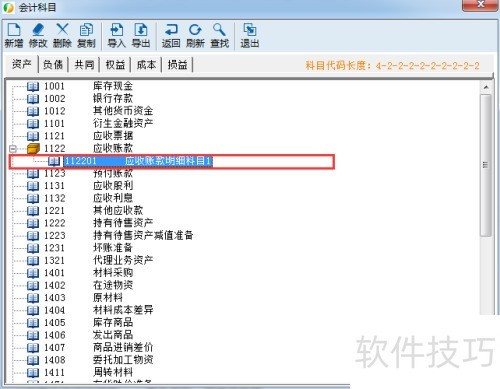Select account 持有待售资产减值准备
This screenshot has height=389, width=500.
point(143,236)
